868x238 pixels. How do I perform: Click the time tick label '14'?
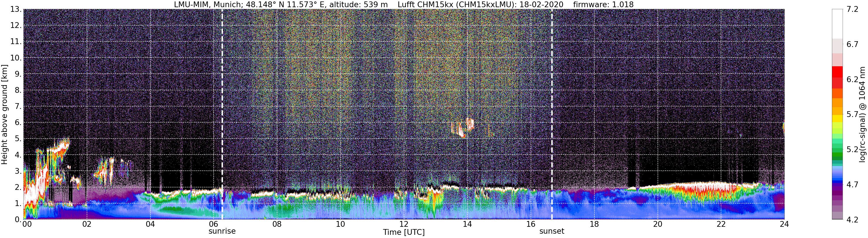pos(467,224)
